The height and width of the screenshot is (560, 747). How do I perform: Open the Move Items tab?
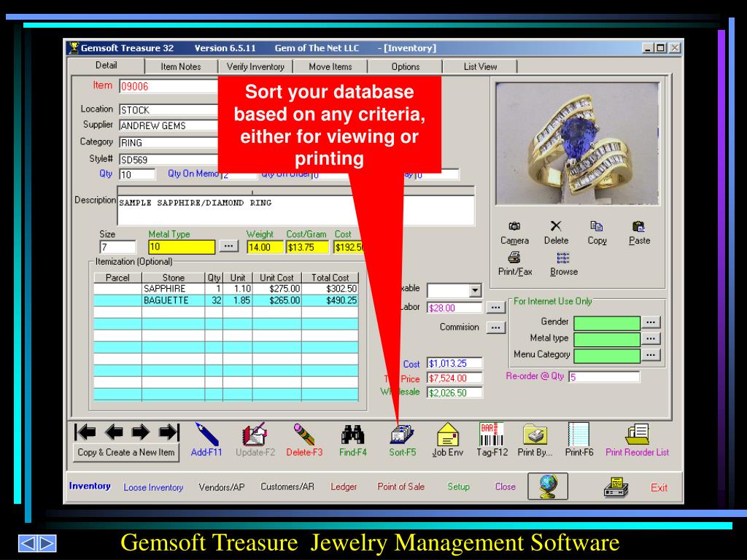tap(330, 66)
